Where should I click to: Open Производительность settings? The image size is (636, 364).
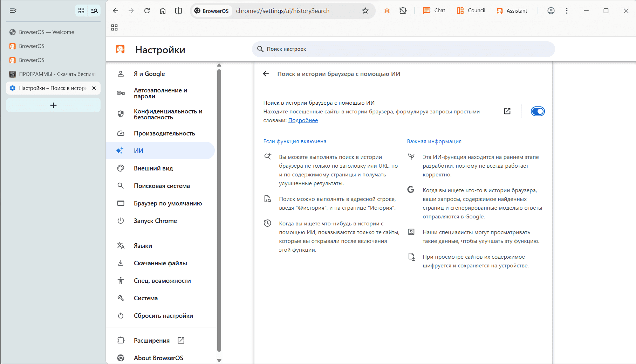tap(160, 133)
